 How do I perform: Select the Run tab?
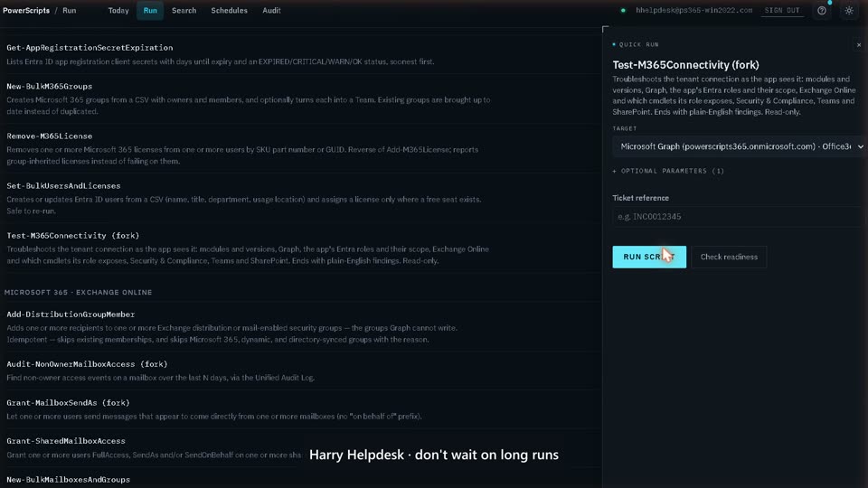150,11
